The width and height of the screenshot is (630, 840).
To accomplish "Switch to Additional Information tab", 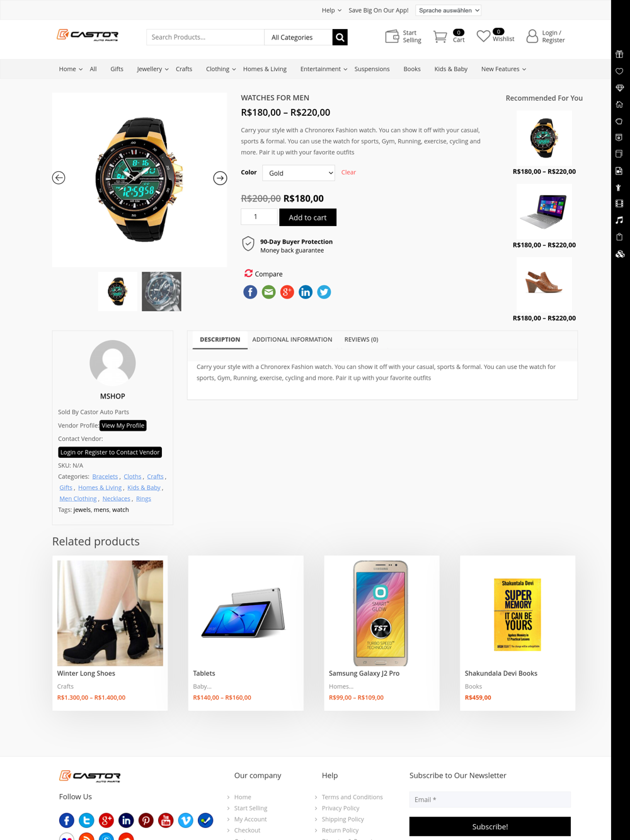I will point(292,339).
